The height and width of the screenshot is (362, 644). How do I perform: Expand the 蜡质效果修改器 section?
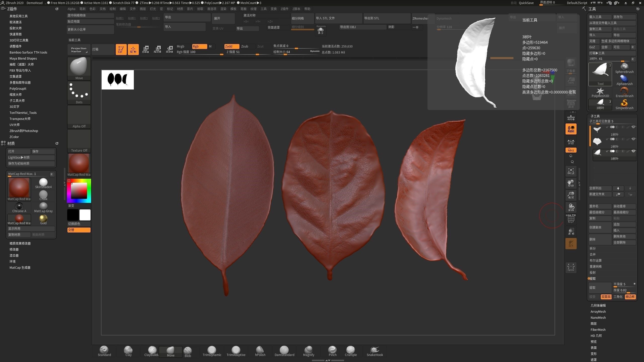point(20,243)
